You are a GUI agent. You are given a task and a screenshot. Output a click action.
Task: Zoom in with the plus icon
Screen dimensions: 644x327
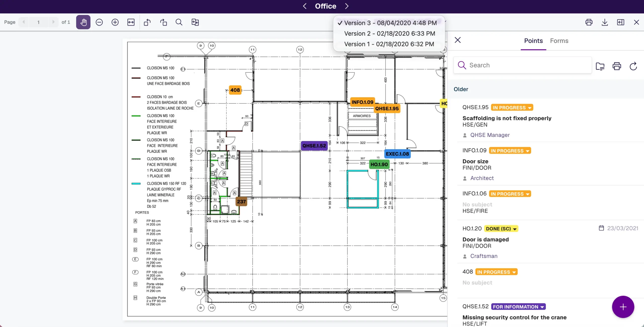[x=115, y=22]
